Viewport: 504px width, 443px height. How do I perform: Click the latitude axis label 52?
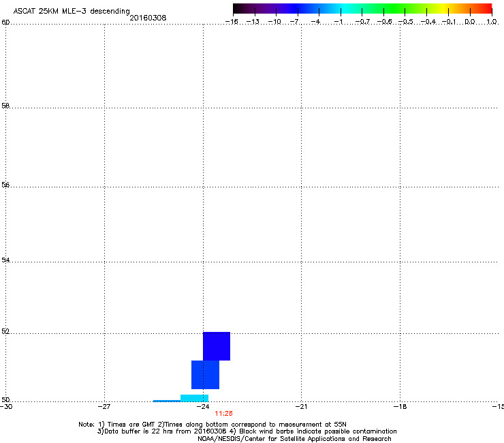pyautogui.click(x=5, y=331)
